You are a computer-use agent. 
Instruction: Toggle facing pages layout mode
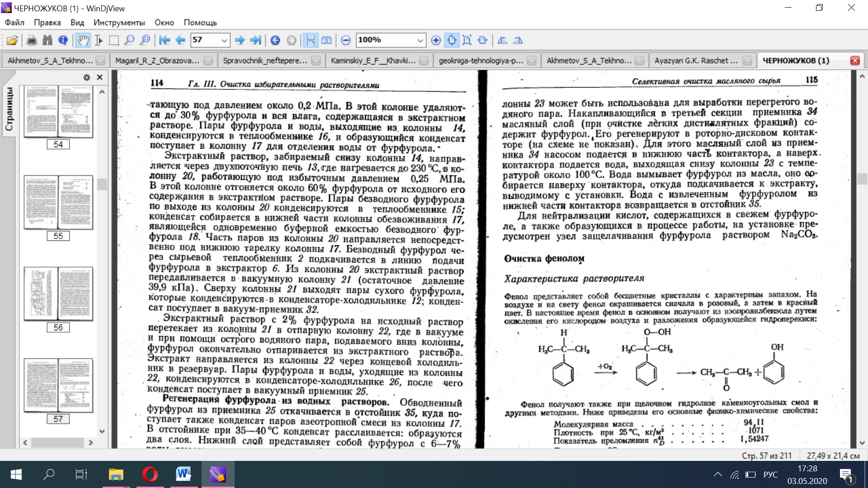click(x=326, y=40)
